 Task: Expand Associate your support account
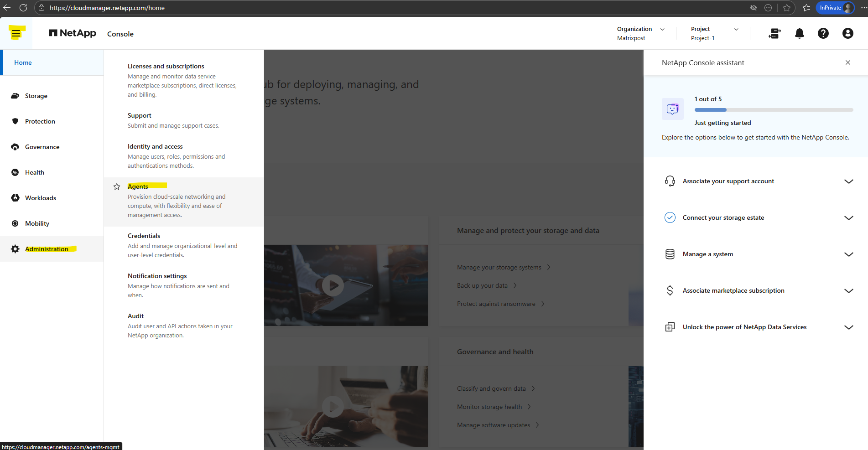coord(848,181)
